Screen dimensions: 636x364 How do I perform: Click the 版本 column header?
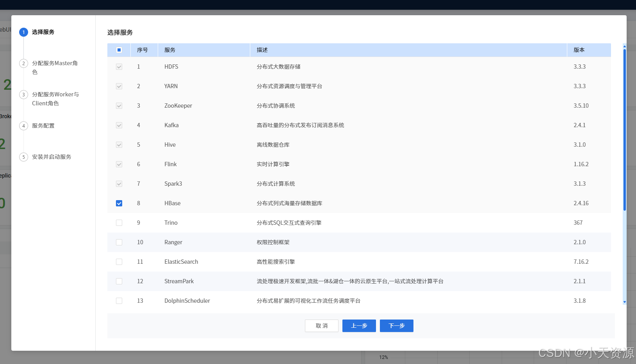click(579, 50)
